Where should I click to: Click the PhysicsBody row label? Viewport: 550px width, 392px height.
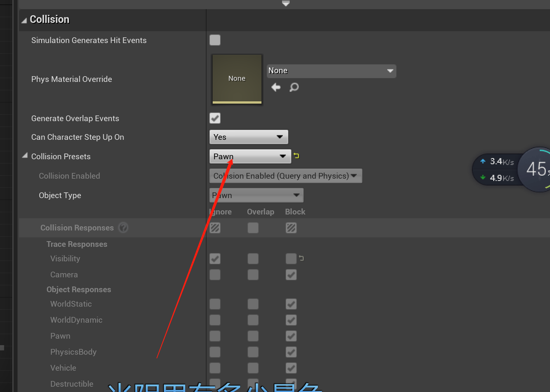(x=73, y=352)
